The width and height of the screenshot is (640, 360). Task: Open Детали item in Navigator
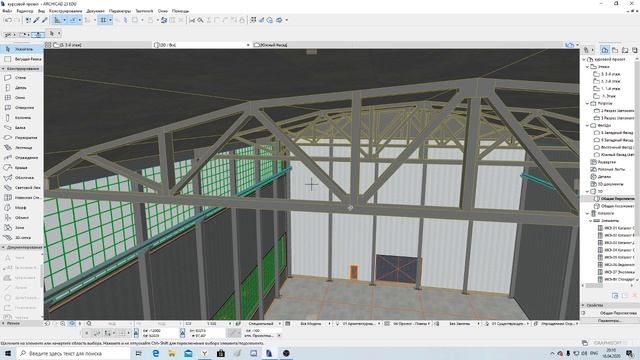604,177
